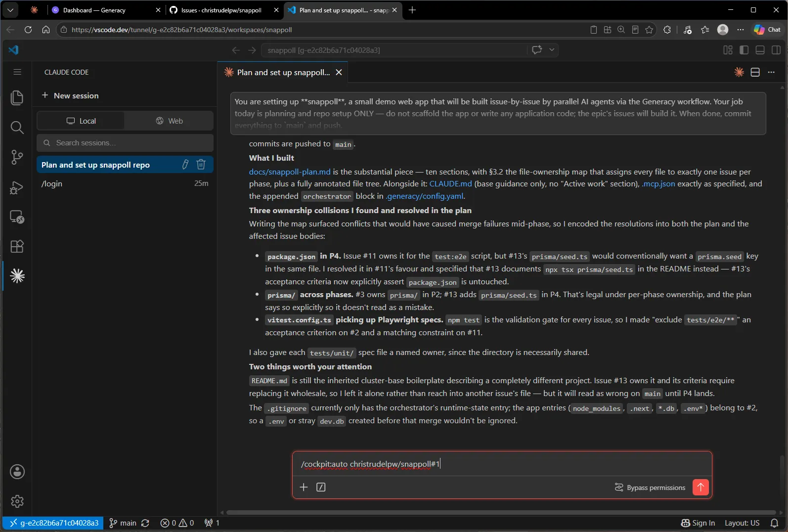Viewport: 788px width, 532px height.
Task: Click the add attachment plus icon
Action: pos(304,488)
